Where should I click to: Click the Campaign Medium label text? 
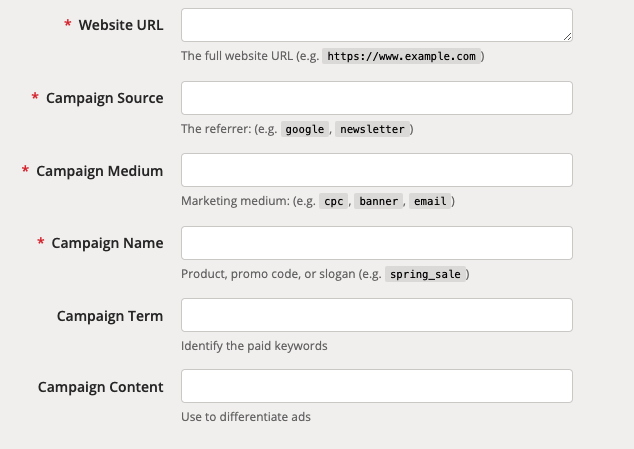pos(100,171)
